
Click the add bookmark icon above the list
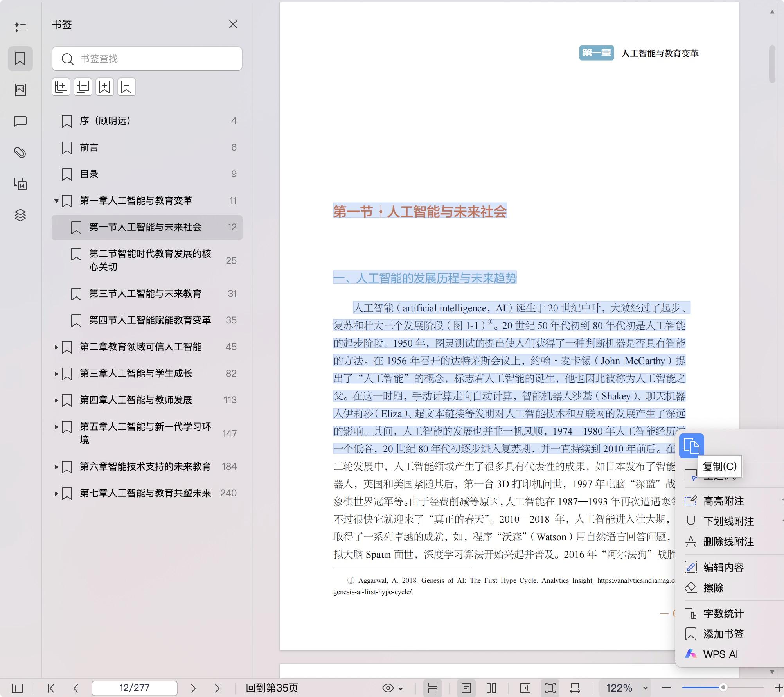pos(104,87)
